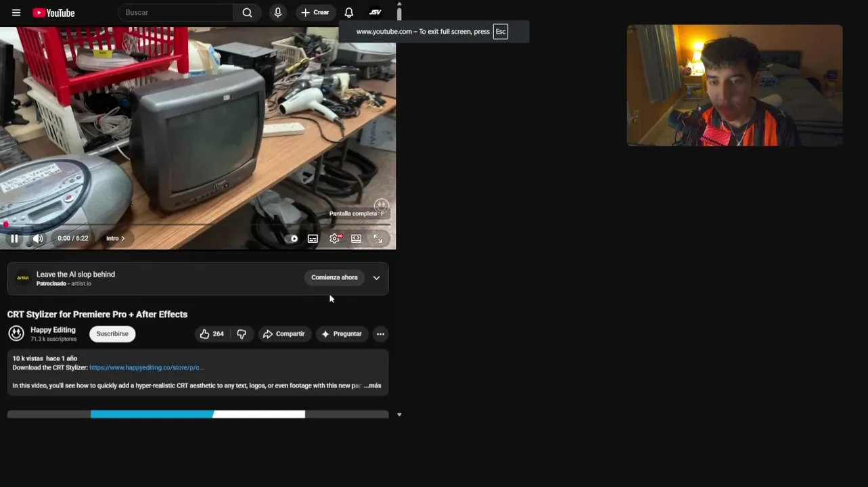The height and width of the screenshot is (487, 868).
Task: Start voice search with microphone icon
Action: pos(277,12)
